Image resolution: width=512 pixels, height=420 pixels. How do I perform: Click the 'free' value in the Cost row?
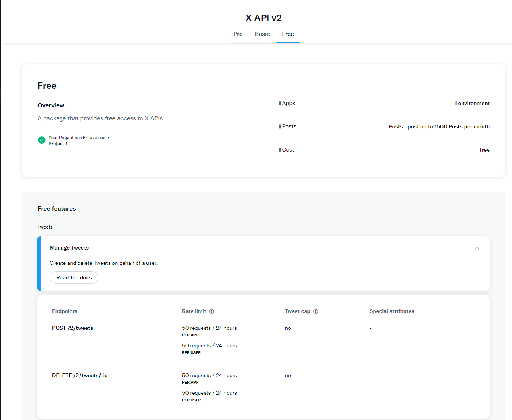pyautogui.click(x=484, y=150)
